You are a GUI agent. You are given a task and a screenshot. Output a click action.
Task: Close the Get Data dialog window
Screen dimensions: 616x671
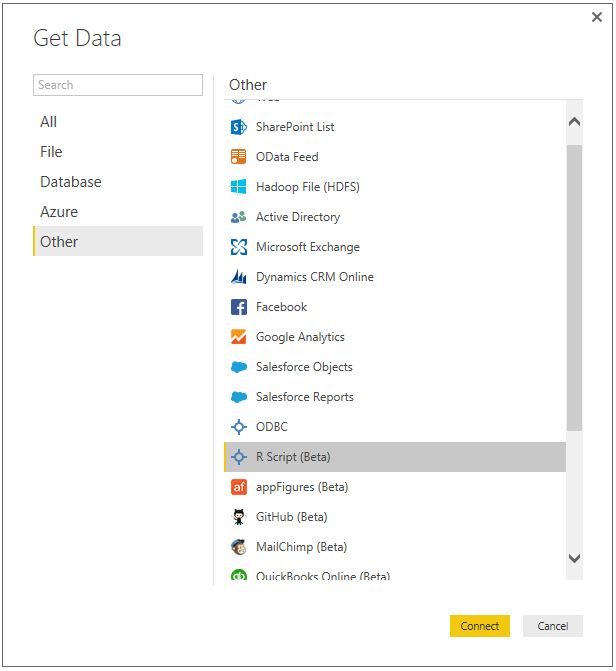pyautogui.click(x=597, y=17)
